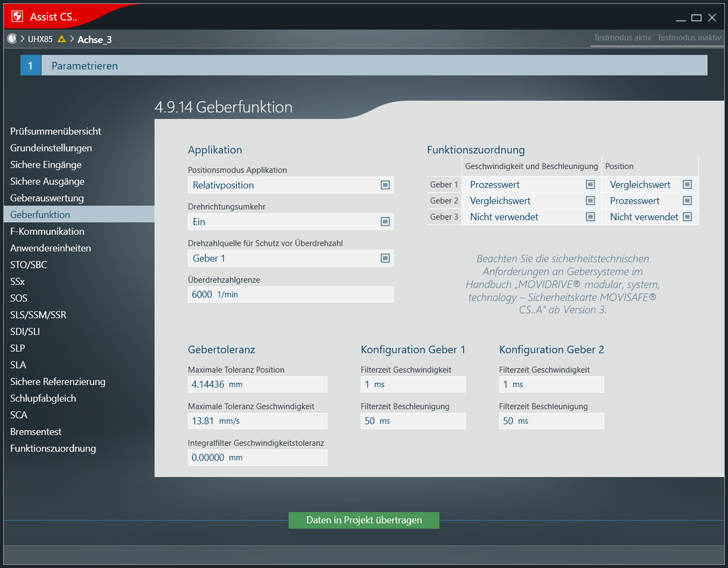Activate Testmodus aktiv
This screenshot has width=728, height=568.
(622, 38)
